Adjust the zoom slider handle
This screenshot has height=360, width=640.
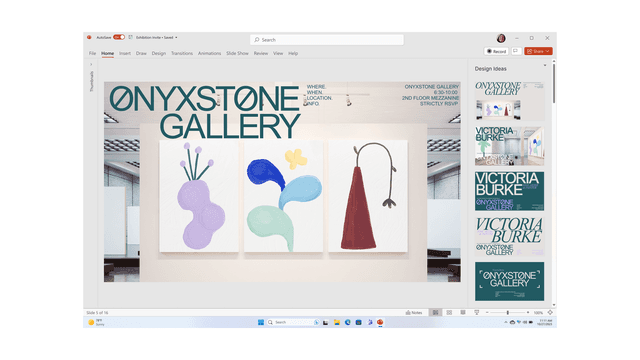[x=508, y=313]
